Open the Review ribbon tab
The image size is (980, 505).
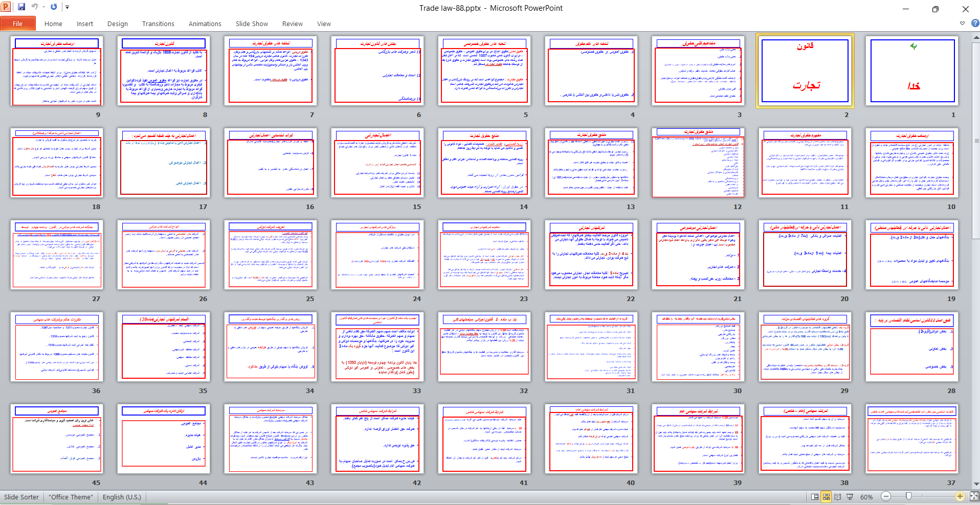293,24
